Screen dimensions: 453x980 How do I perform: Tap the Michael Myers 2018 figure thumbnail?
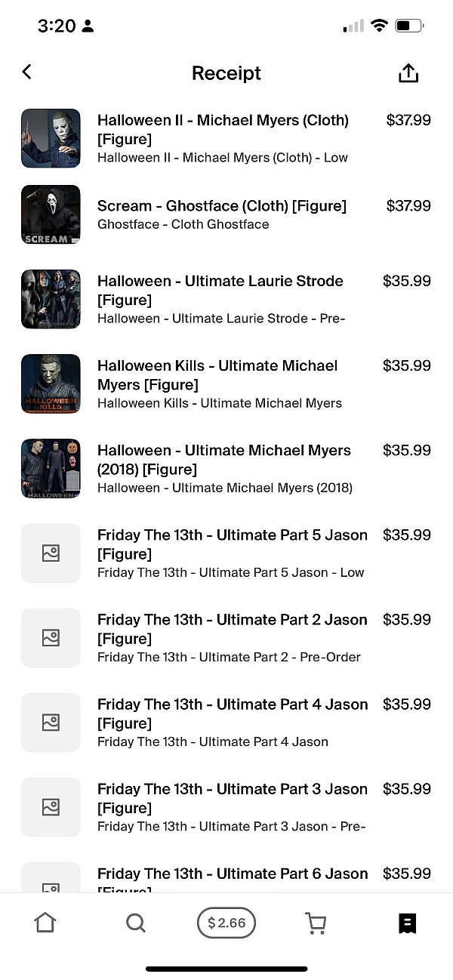click(51, 468)
